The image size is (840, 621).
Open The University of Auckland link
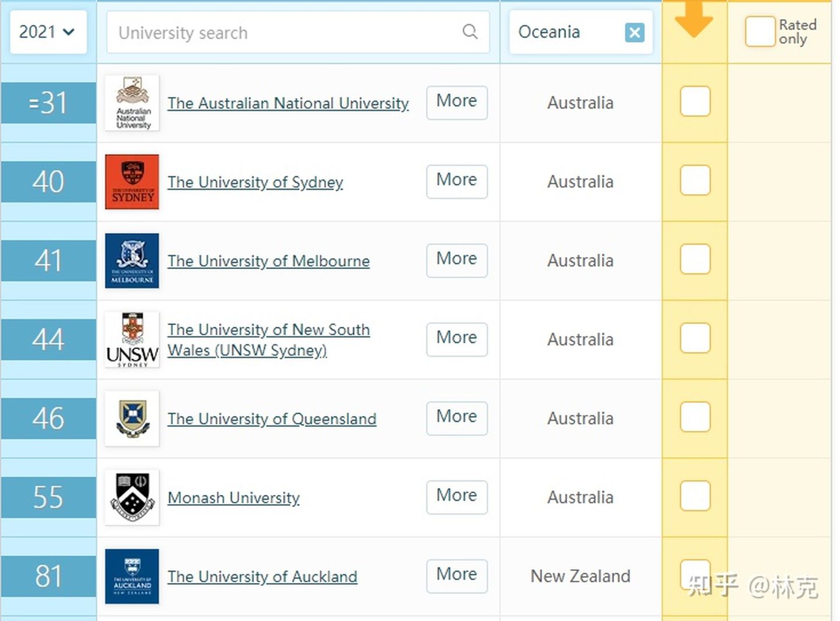(x=262, y=577)
